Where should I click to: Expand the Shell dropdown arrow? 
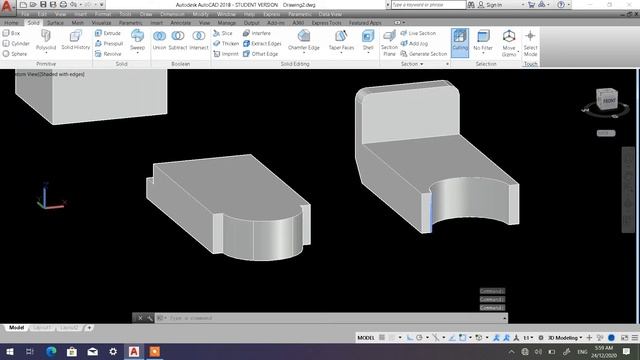pos(368,53)
